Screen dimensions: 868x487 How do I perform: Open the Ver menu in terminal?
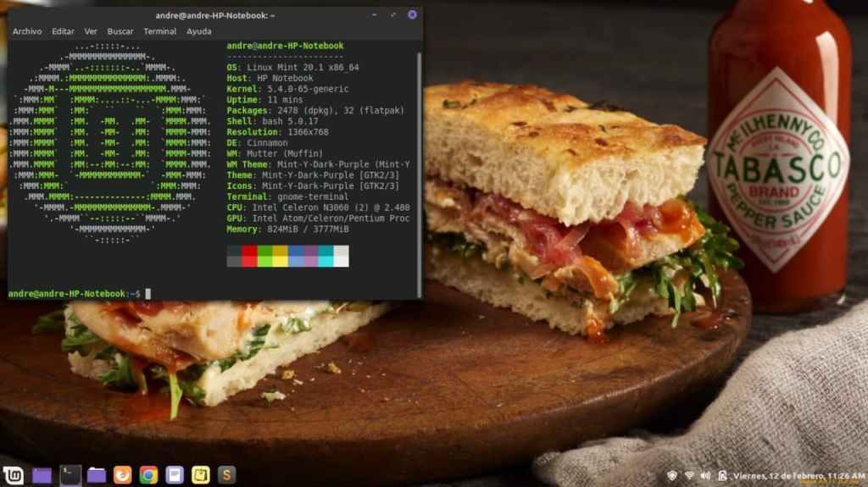(x=91, y=31)
